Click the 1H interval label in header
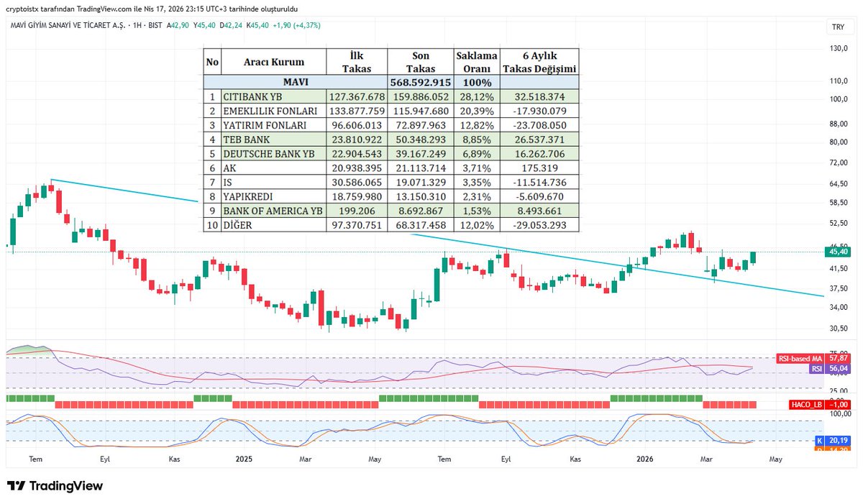The height and width of the screenshot is (504, 863). pyautogui.click(x=136, y=25)
